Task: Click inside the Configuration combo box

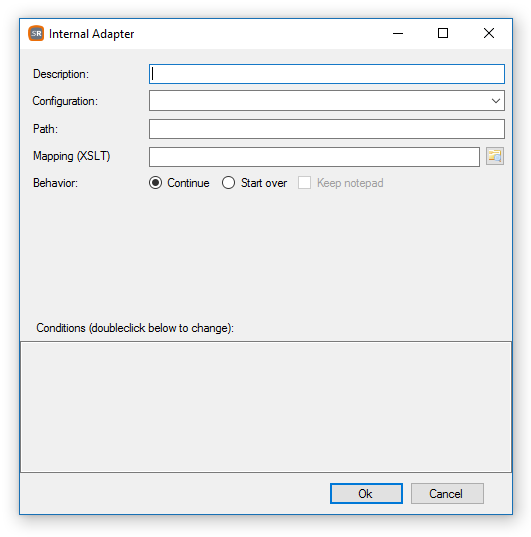Action: [x=326, y=101]
